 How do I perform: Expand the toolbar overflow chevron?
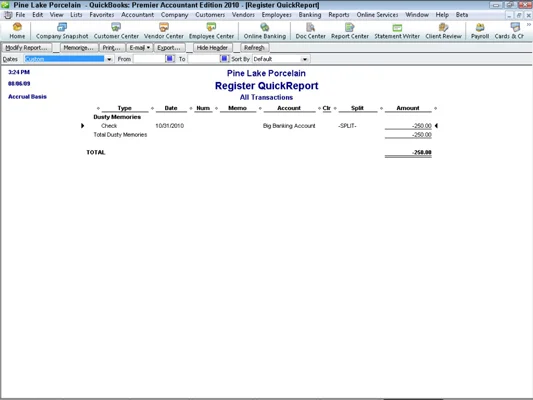pyautogui.click(x=529, y=25)
